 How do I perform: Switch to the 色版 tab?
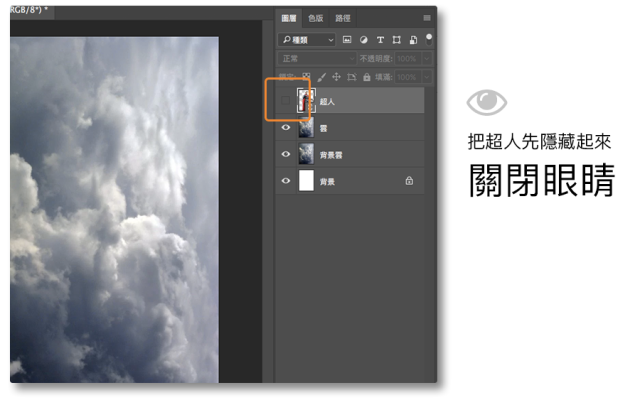315,18
